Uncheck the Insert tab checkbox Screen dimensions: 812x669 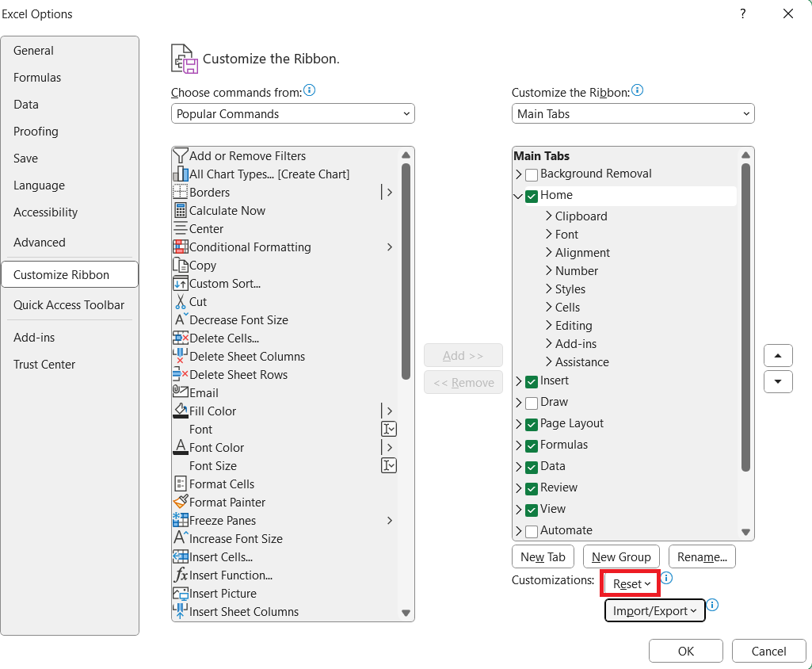pos(532,382)
